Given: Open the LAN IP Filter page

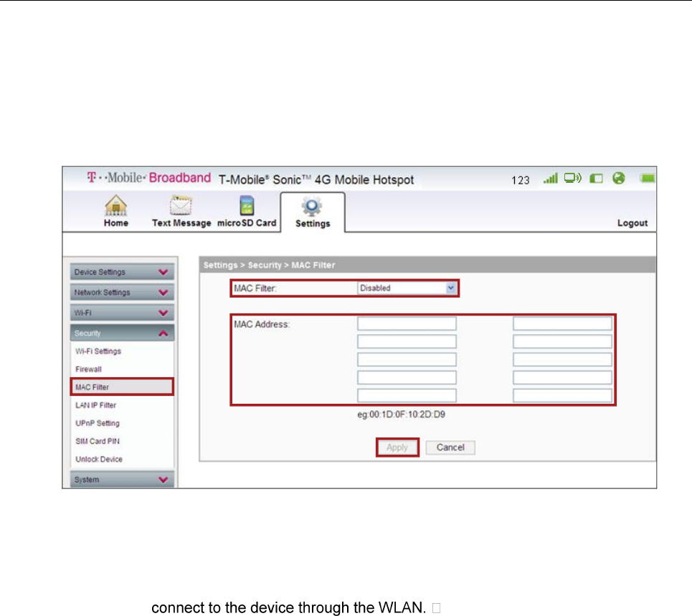Looking at the screenshot, I should [96, 405].
